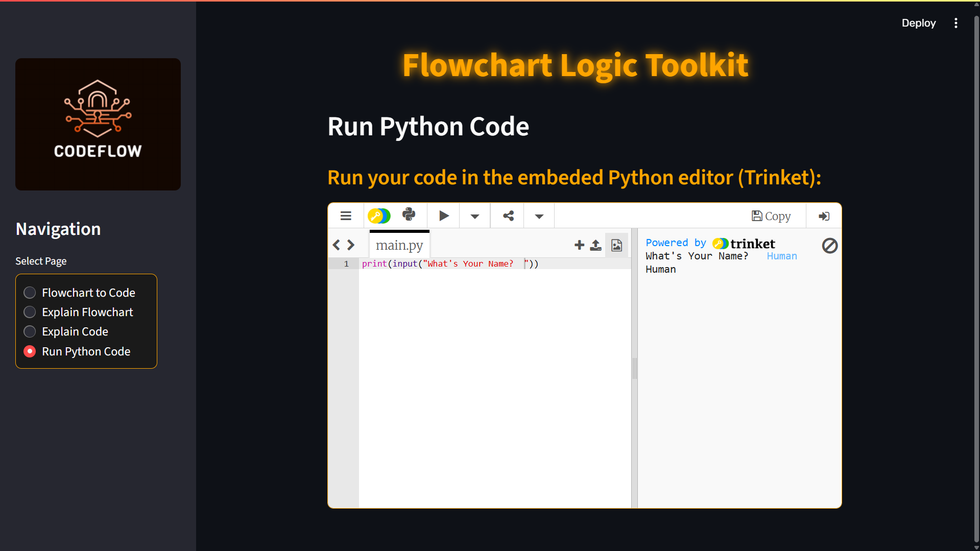The width and height of the screenshot is (980, 551).
Task: Open the Trinket hamburger menu
Action: 346,216
